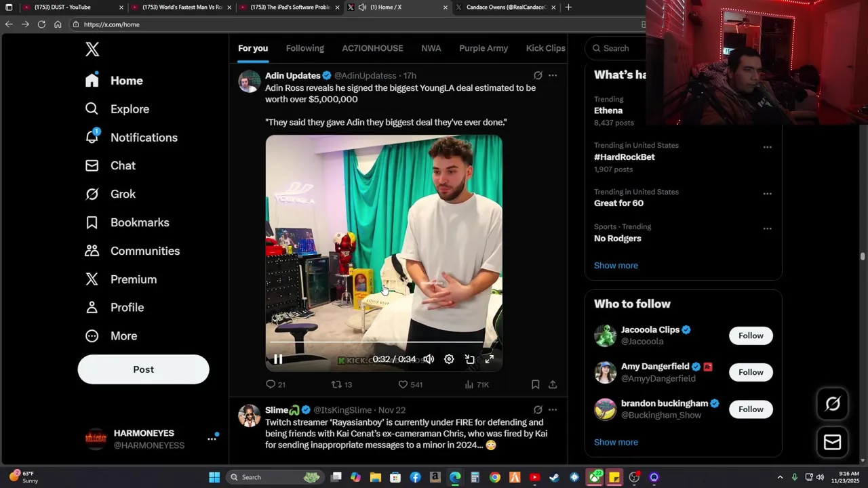
Task: Focus the X Search field
Action: 616,48
